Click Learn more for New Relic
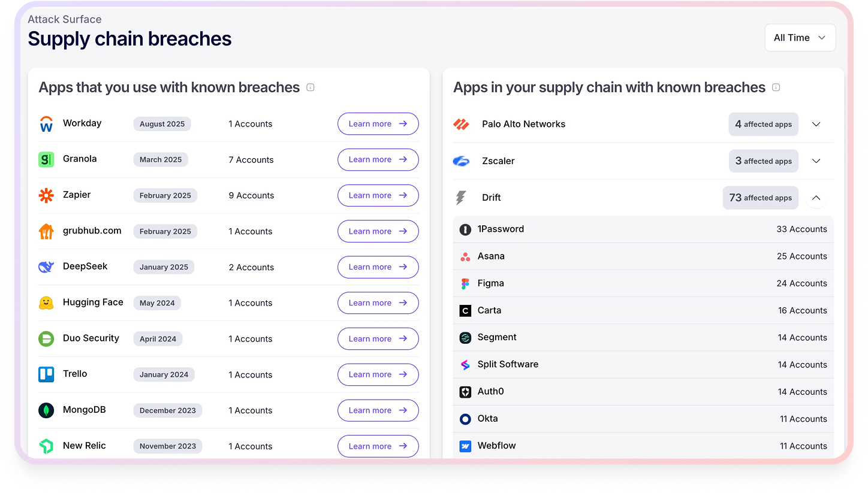The height and width of the screenshot is (493, 868). 378,446
